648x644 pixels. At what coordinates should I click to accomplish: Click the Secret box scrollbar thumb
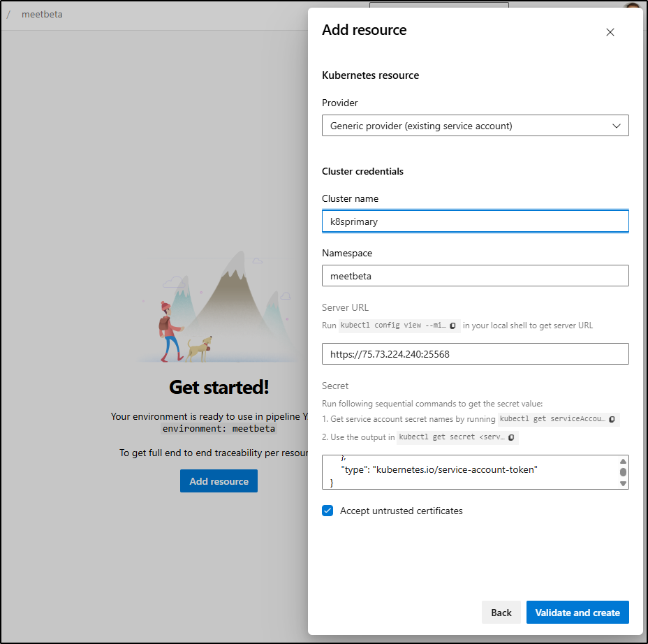point(623,472)
